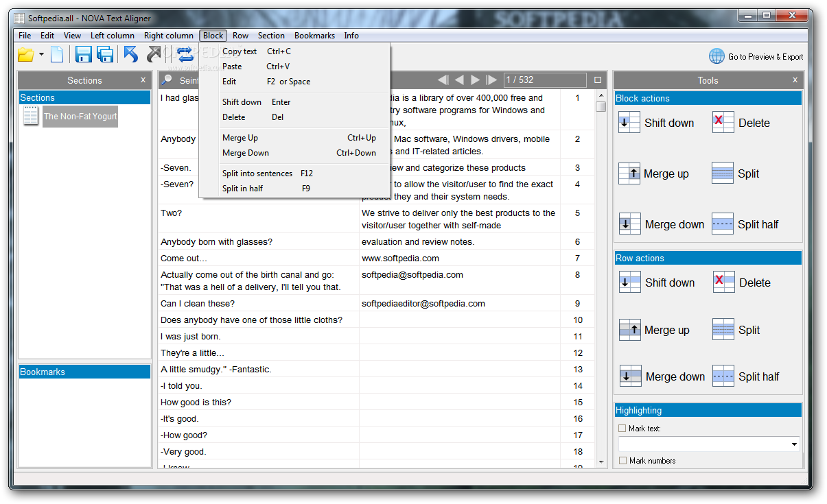Select the cell 'softpediaeditor@softpedia.com'
This screenshot has height=504, width=827.
(459, 303)
